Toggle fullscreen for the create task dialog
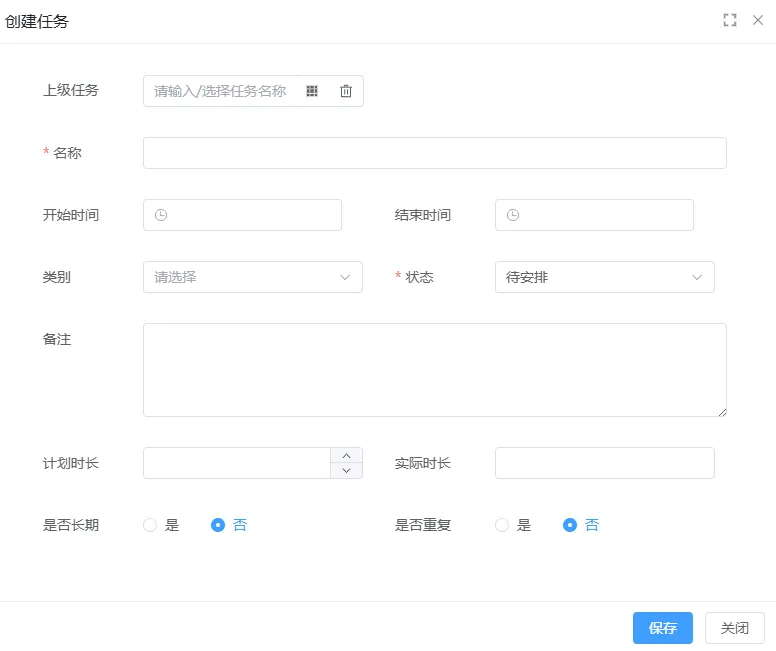This screenshot has height=651, width=776. [x=730, y=20]
